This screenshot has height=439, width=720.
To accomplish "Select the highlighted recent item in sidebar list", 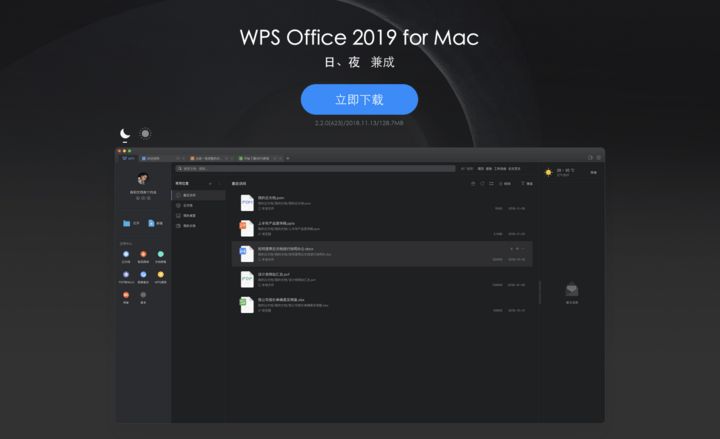I will click(199, 195).
